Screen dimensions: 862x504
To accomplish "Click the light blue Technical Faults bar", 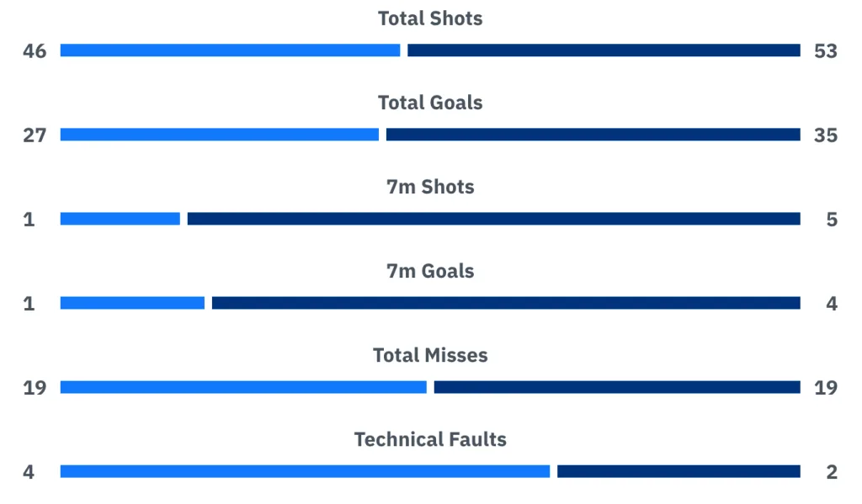I will click(305, 471).
